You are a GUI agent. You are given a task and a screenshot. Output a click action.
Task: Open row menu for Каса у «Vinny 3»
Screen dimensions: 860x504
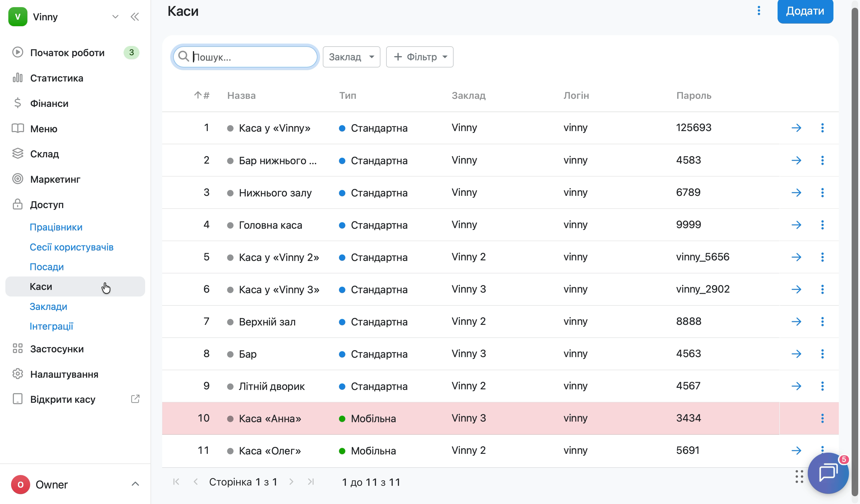pyautogui.click(x=822, y=289)
